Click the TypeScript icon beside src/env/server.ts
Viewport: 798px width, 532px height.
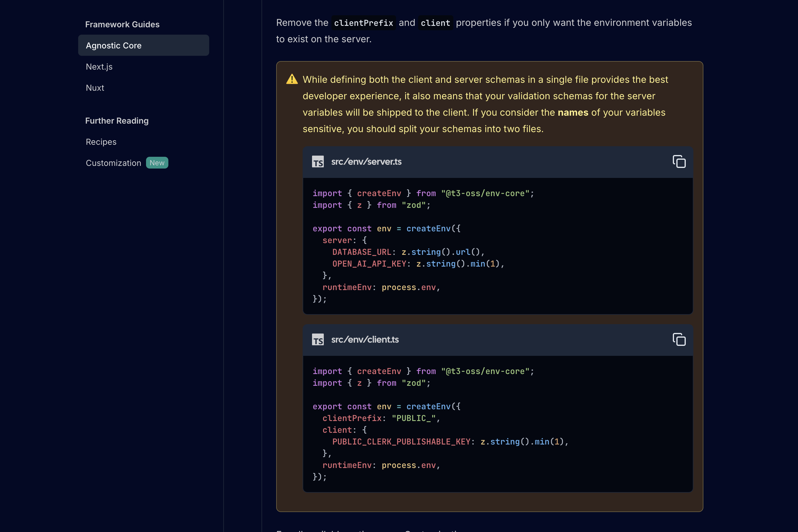pos(318,161)
